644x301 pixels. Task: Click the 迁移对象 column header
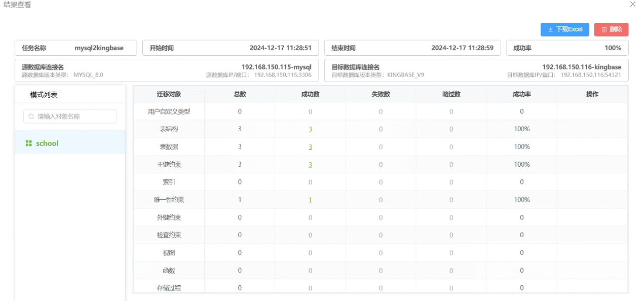pos(169,94)
